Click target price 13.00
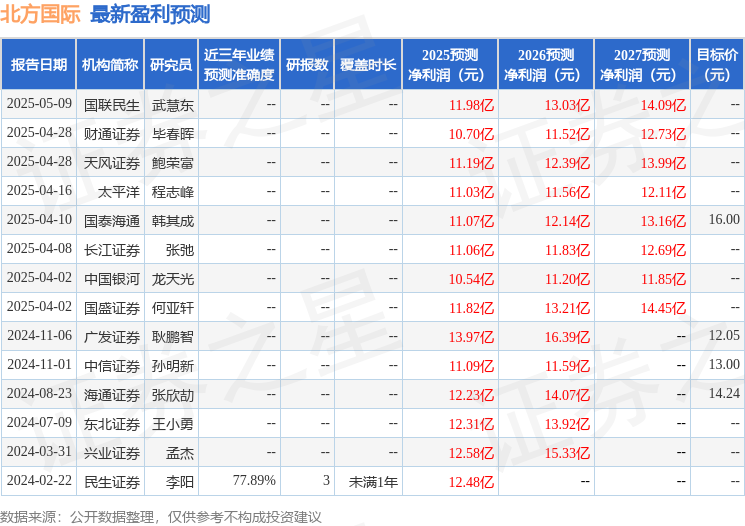This screenshot has width=745, height=526. pos(724,364)
